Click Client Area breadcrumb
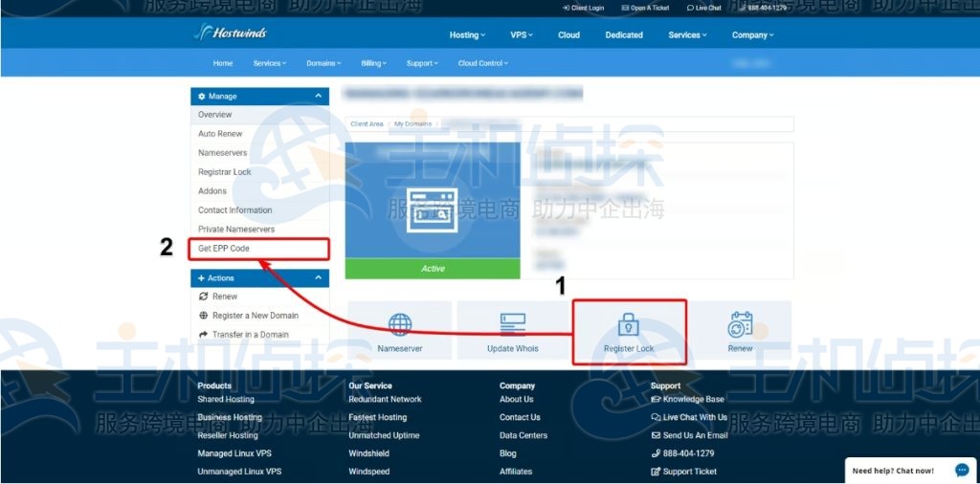The width and height of the screenshot is (980, 484). [x=367, y=124]
